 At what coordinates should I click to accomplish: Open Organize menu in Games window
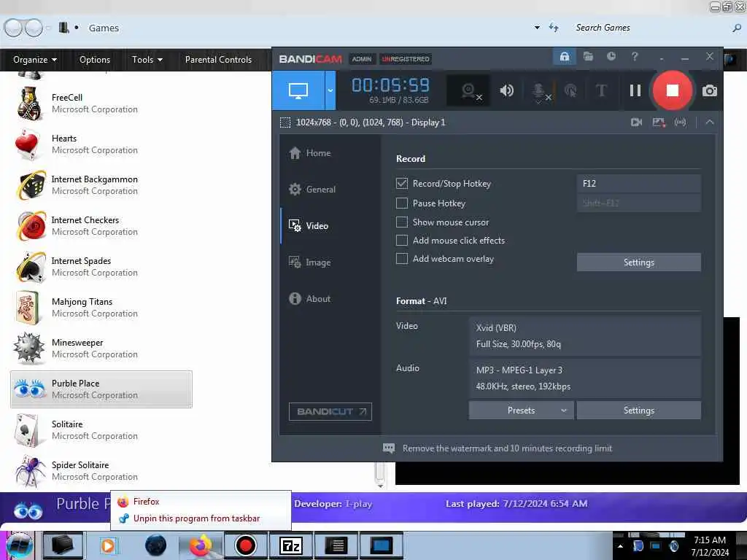pyautogui.click(x=35, y=60)
